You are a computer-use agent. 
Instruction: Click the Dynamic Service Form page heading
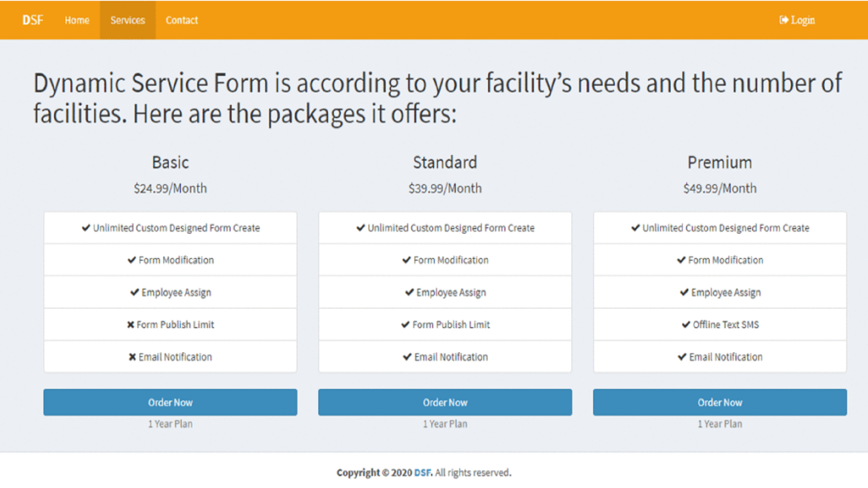point(438,99)
